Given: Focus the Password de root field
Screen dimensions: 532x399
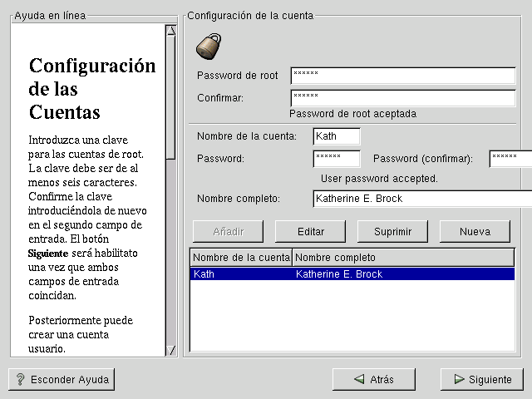Looking at the screenshot, I should click(403, 76).
